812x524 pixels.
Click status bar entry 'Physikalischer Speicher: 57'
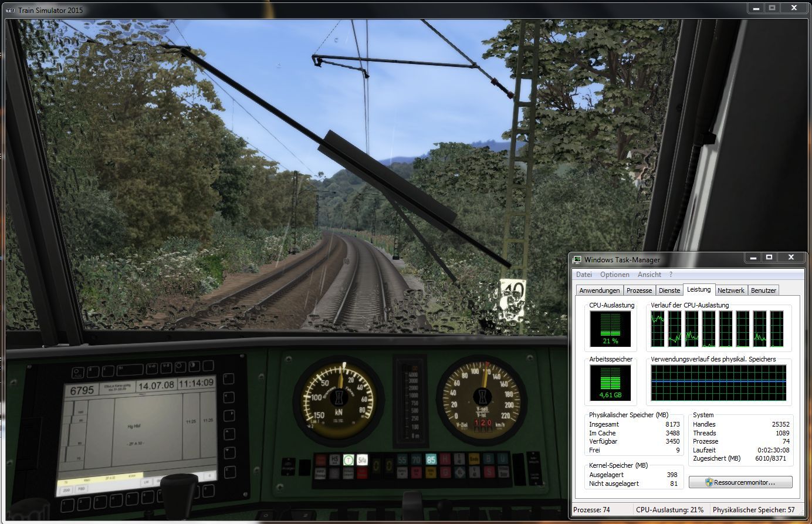click(x=754, y=510)
